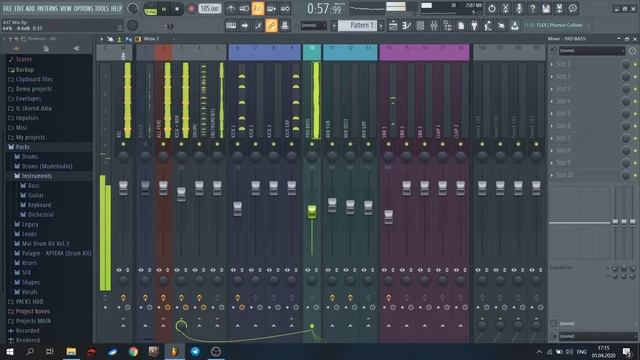The image size is (640, 360).
Task: Open the snap (none) dropdown in toolbar
Action: pos(313,26)
